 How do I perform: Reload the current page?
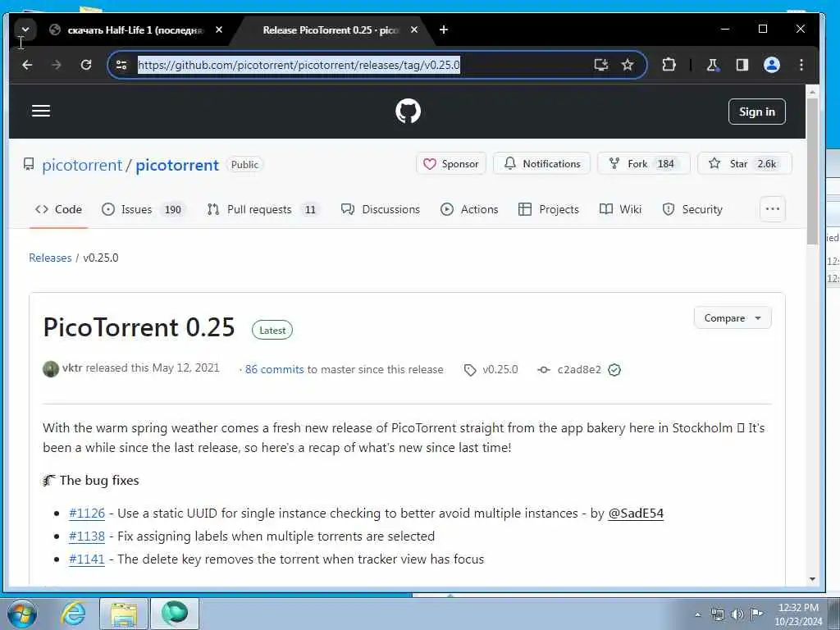pyautogui.click(x=85, y=65)
